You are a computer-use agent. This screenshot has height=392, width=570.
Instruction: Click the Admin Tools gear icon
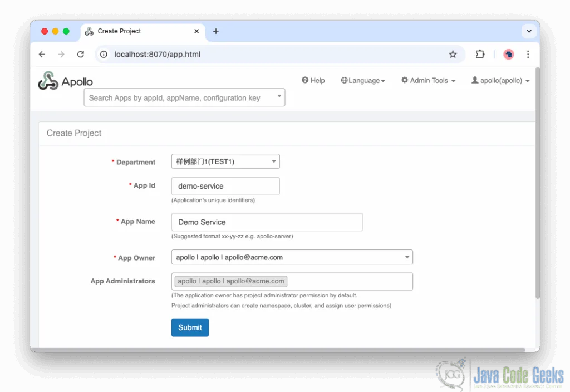pyautogui.click(x=405, y=80)
